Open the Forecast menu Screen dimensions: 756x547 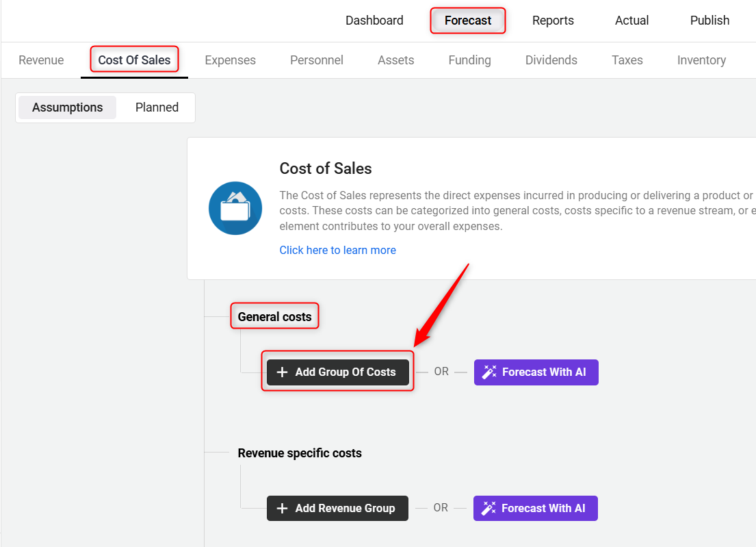pos(468,21)
